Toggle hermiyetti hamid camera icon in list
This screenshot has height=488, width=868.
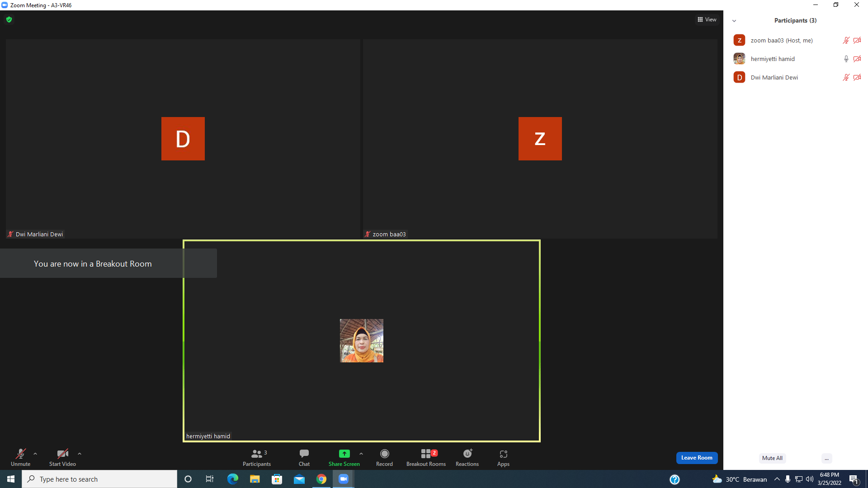pos(857,59)
